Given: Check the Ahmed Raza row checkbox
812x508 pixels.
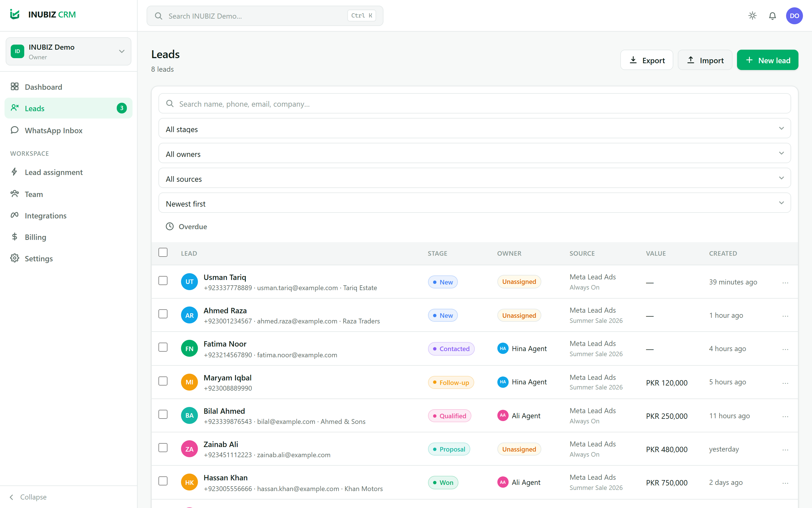Looking at the screenshot, I should pos(163,314).
